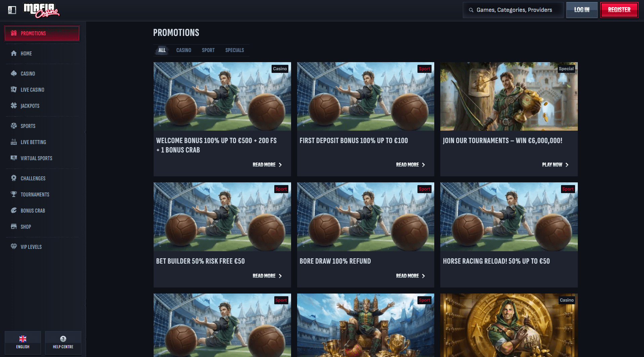Screen dimensions: 644x357
Task: Click the Live Betting icon
Action: 14,142
